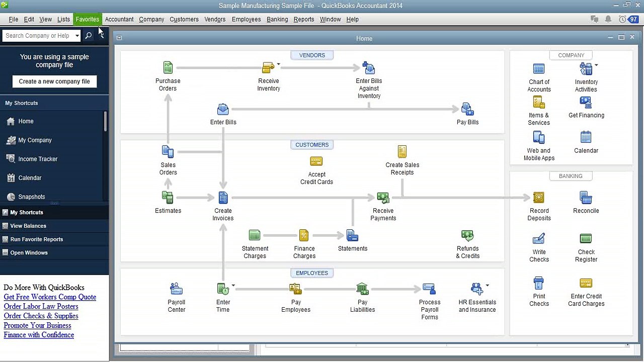The width and height of the screenshot is (644, 362).
Task: Expand the Receive Inventory dropdown arrow
Action: tap(278, 64)
